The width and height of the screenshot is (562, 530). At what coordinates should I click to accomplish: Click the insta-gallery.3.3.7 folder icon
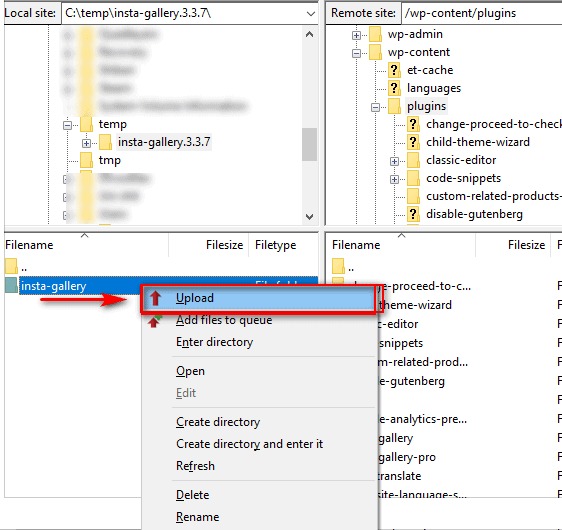coord(105,142)
